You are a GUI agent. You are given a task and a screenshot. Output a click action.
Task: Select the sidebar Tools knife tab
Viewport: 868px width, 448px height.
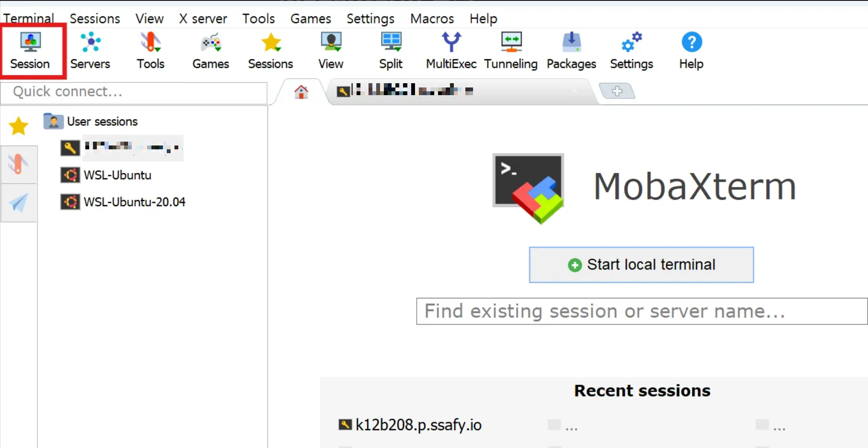pos(18,164)
